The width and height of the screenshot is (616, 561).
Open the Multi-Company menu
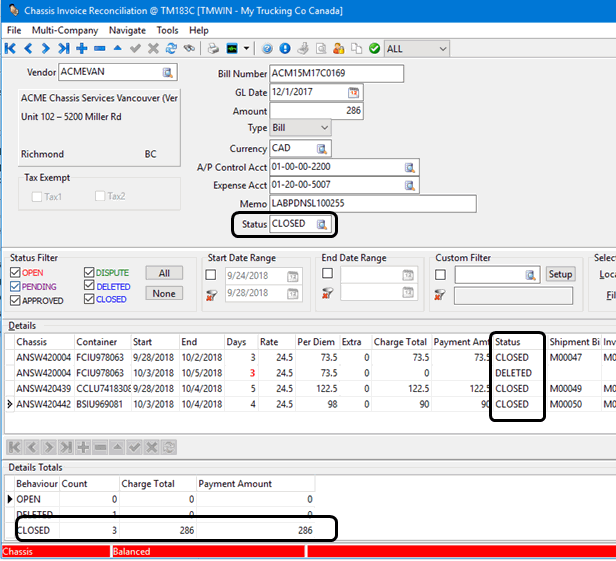point(65,31)
